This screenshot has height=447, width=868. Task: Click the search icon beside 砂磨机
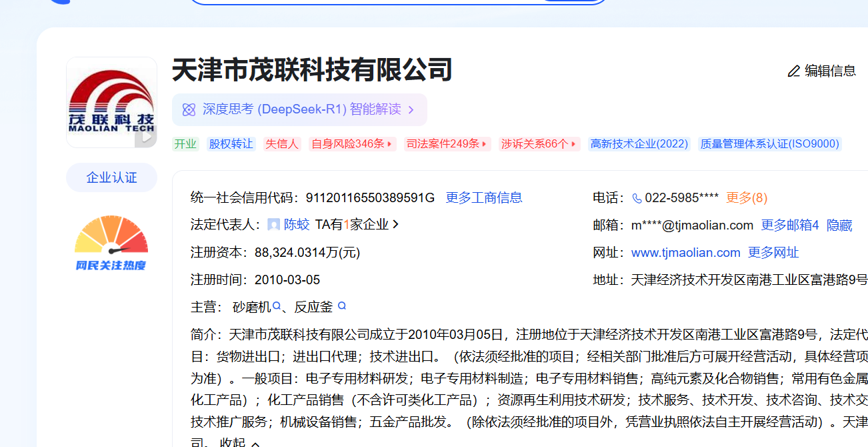[x=277, y=306]
